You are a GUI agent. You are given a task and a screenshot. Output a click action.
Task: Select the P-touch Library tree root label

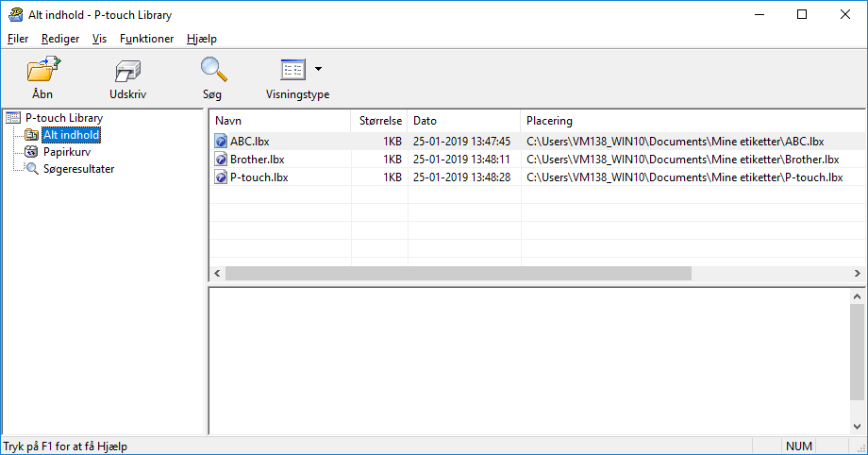(x=64, y=117)
